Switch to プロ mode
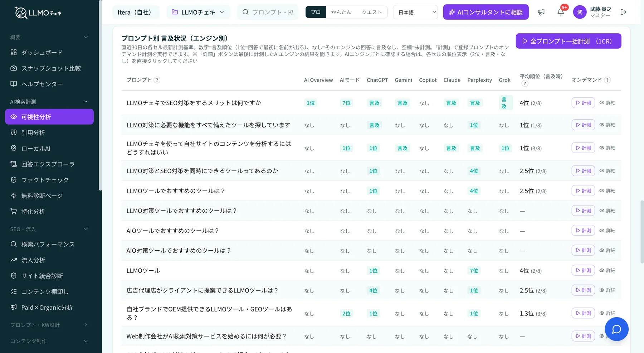Screen dimensions: 644x353 pyautogui.click(x=316, y=12)
